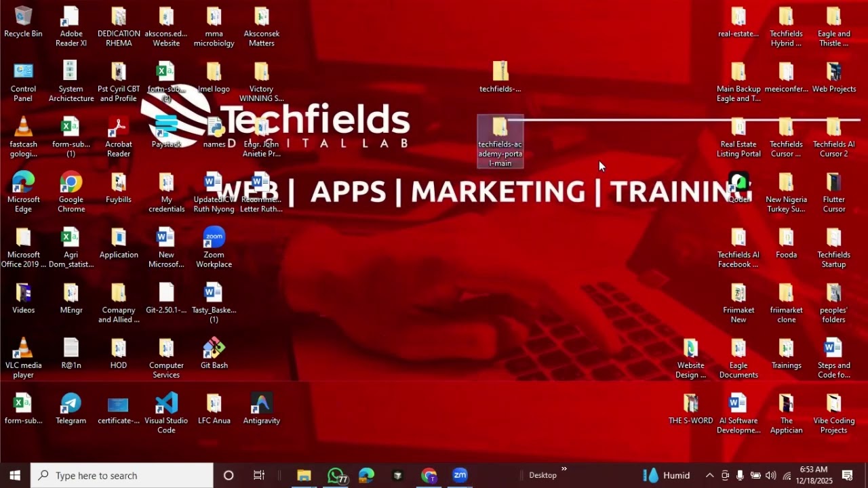Screen dimensions: 868x488
Task: Select the Vibe Coding Projects folder
Action: (833, 413)
